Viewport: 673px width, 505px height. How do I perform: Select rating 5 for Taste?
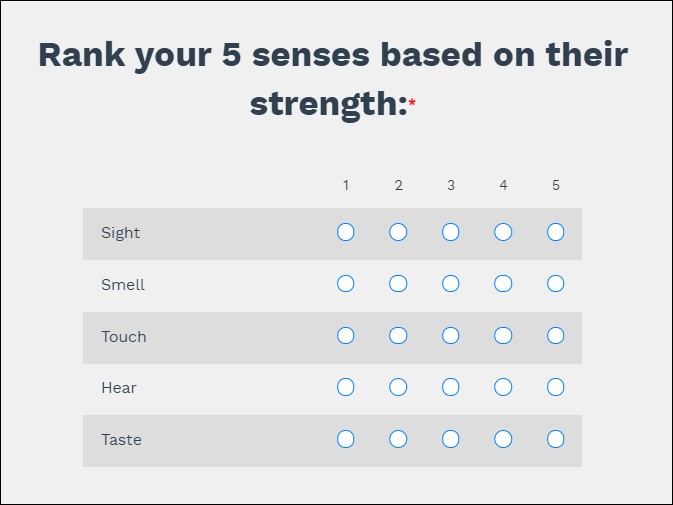[x=556, y=439]
